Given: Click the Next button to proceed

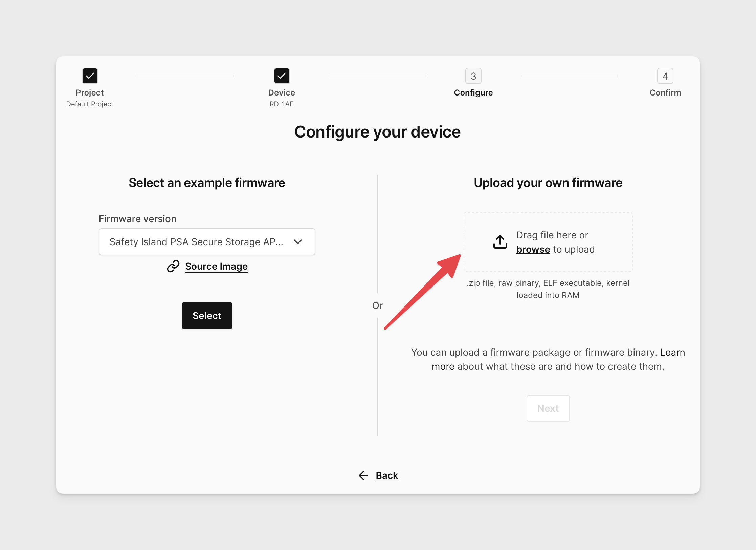Looking at the screenshot, I should click(x=548, y=408).
